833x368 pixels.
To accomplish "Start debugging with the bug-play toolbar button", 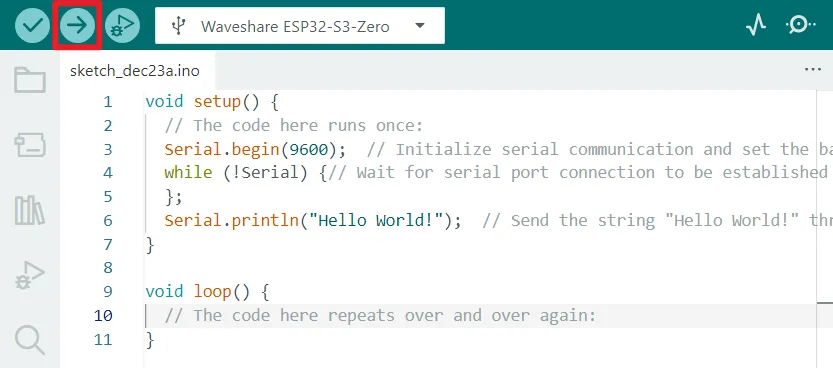I will (x=122, y=25).
